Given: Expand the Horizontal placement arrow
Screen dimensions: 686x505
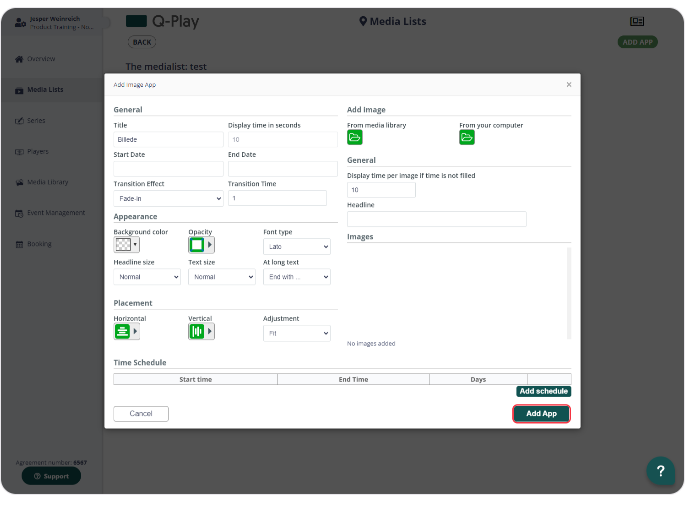Looking at the screenshot, I should point(135,331).
